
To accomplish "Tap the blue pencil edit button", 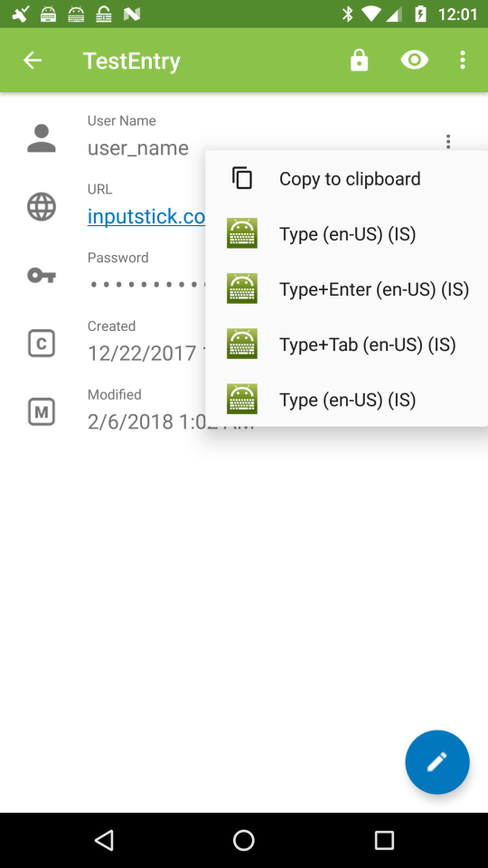I will pos(437,761).
